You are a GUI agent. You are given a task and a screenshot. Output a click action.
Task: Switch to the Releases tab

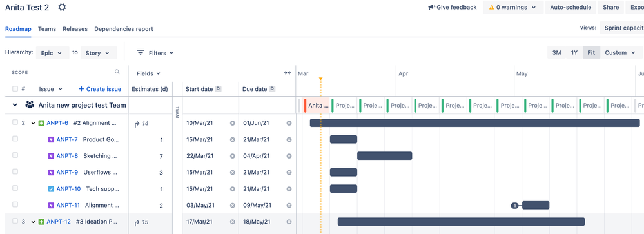(x=75, y=29)
